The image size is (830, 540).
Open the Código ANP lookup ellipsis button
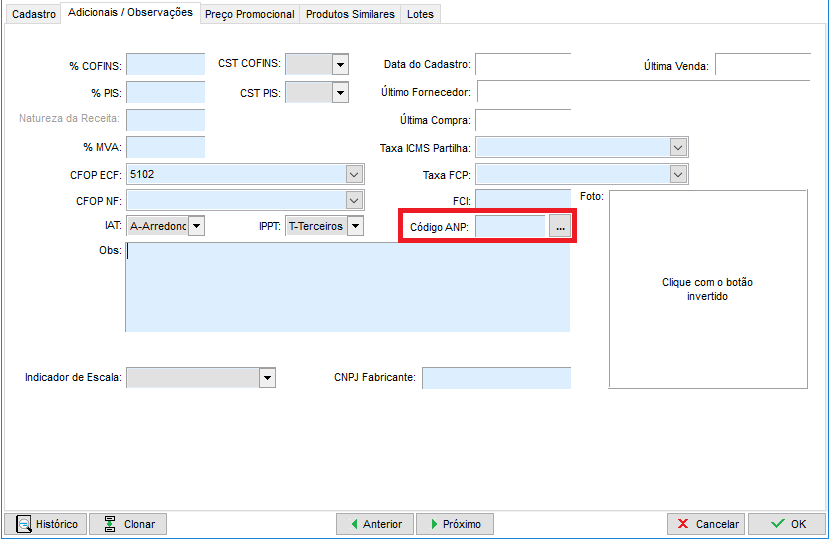(560, 228)
